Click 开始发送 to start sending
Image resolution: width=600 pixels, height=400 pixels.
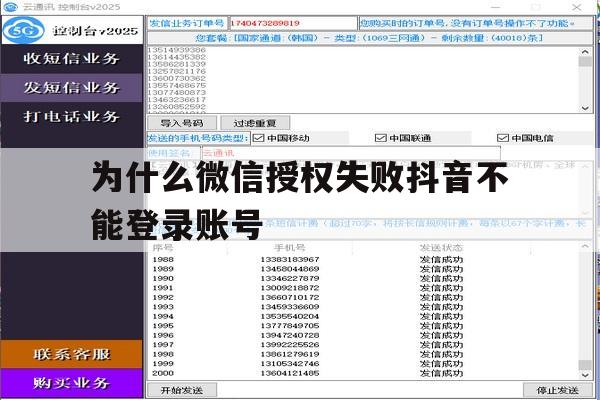click(182, 390)
